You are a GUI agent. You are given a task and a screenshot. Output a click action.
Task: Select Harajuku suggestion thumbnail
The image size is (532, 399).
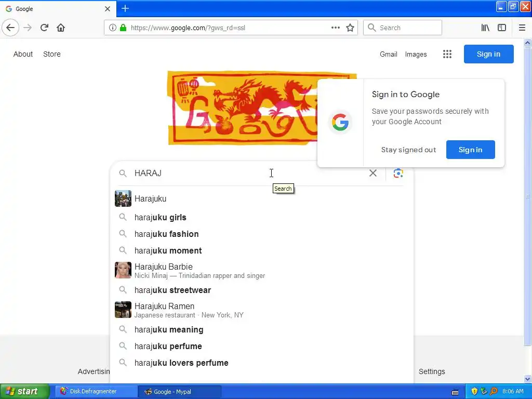[x=123, y=198]
